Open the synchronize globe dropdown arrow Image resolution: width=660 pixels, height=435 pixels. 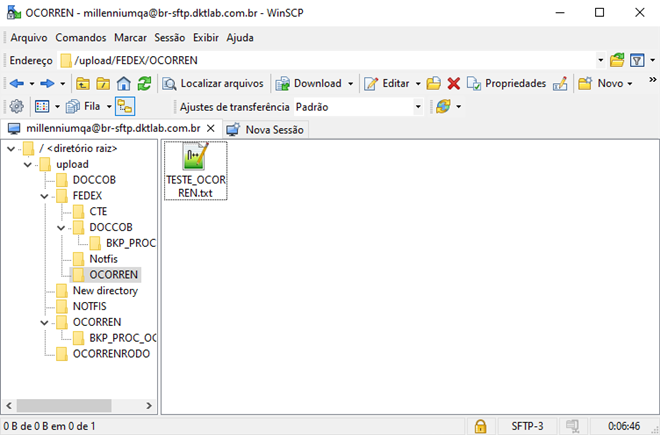[458, 107]
